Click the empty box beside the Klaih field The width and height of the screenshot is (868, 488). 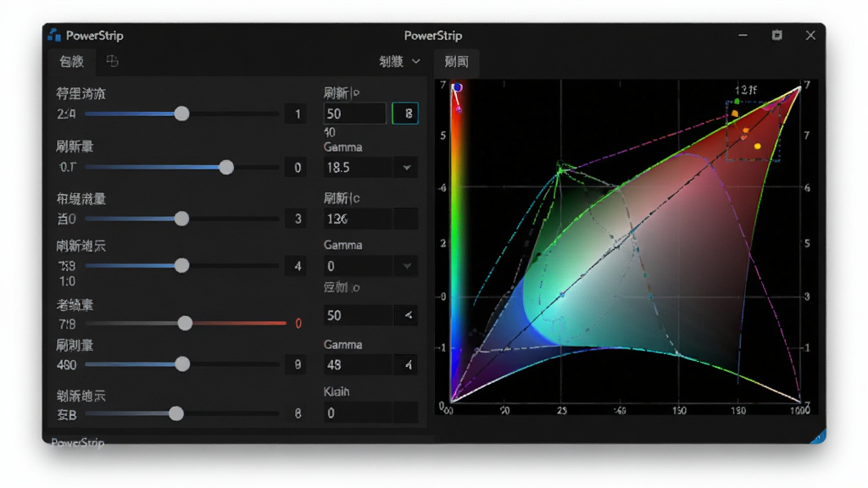tap(406, 413)
